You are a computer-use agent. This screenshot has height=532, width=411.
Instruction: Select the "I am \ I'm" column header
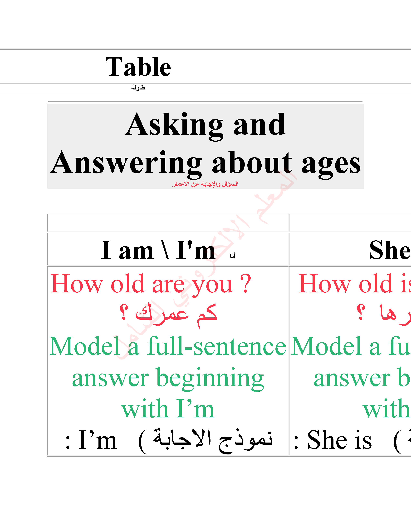158,250
